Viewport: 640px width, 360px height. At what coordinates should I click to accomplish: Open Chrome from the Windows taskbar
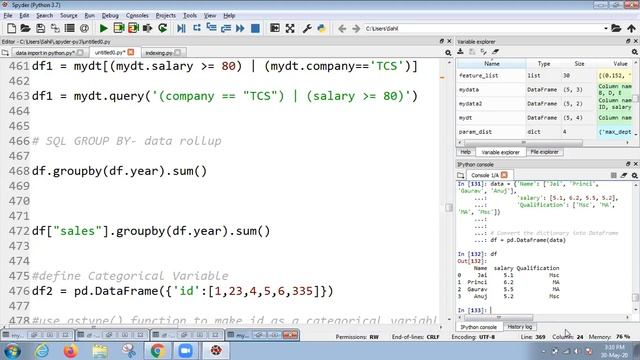pos(158,351)
